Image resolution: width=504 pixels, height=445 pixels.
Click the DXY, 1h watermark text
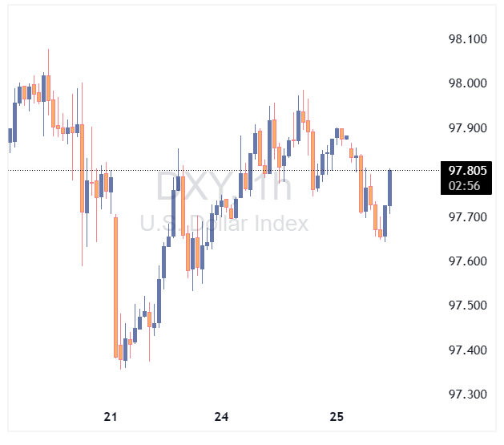coord(223,188)
